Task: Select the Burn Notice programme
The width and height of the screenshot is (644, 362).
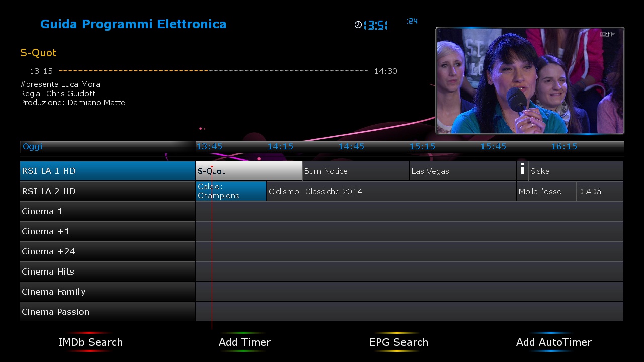Action: tap(356, 171)
